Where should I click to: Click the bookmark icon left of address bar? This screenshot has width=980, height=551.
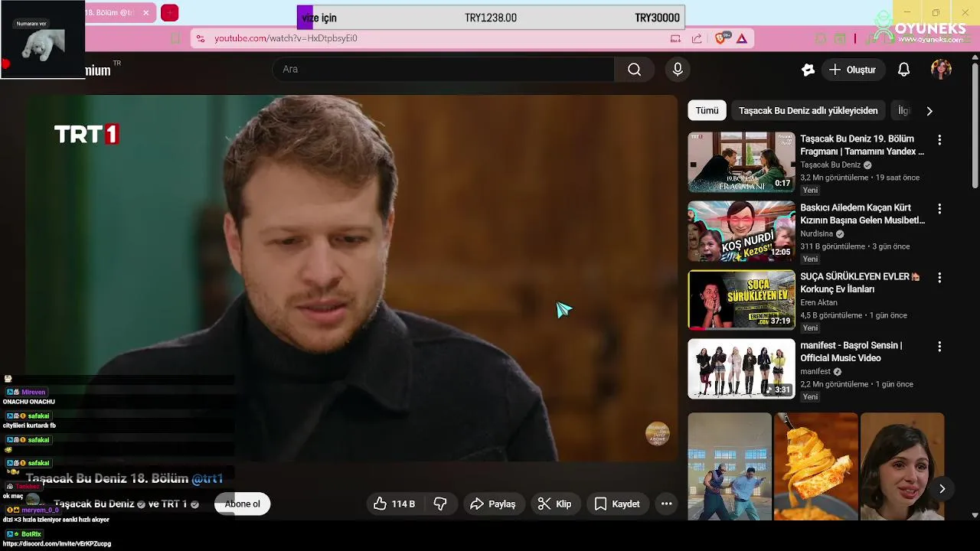coord(175,38)
